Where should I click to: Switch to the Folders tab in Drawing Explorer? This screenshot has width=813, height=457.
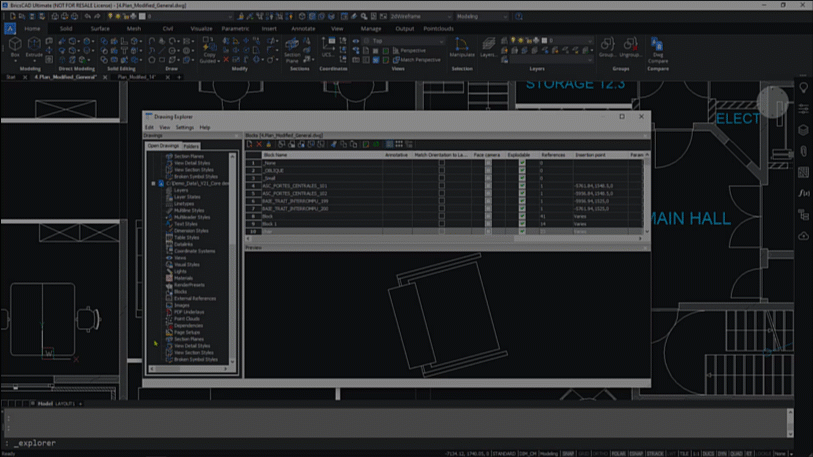(x=191, y=146)
